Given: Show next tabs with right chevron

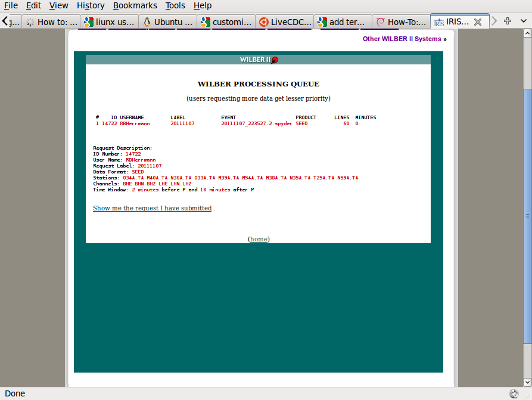Looking at the screenshot, I should click(494, 21).
